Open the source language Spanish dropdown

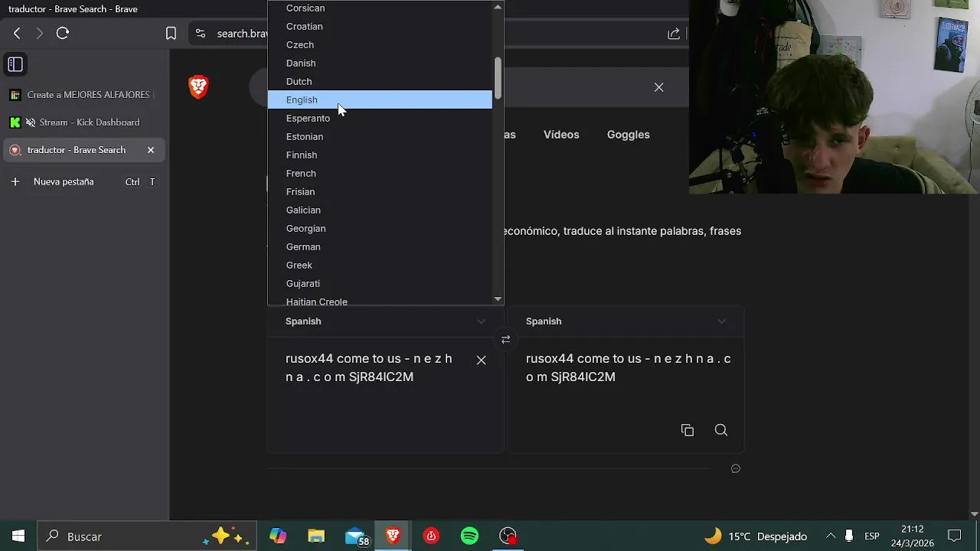[x=385, y=321]
